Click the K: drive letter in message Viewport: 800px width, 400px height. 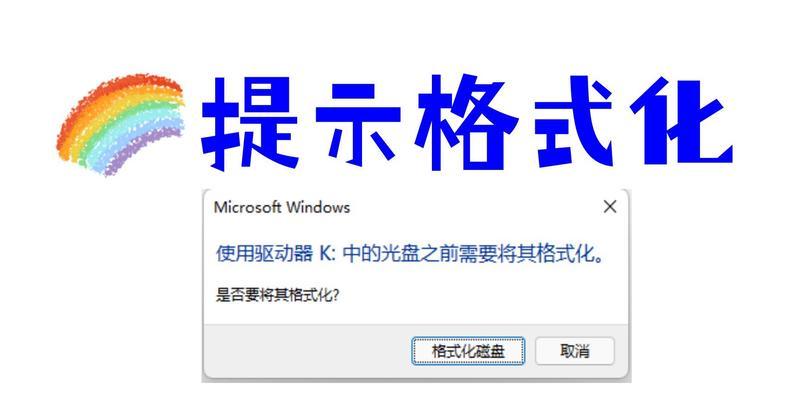pyautogui.click(x=327, y=254)
